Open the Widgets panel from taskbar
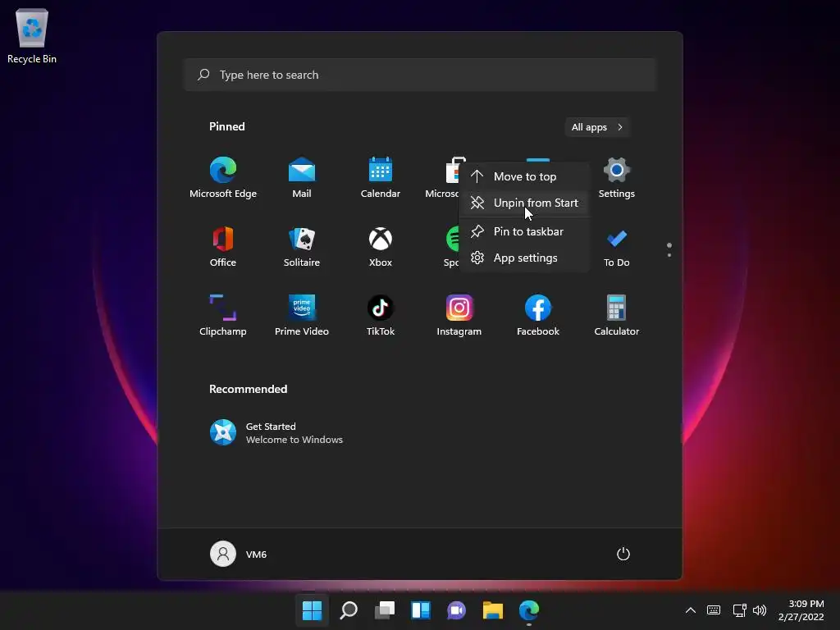 tap(421, 610)
